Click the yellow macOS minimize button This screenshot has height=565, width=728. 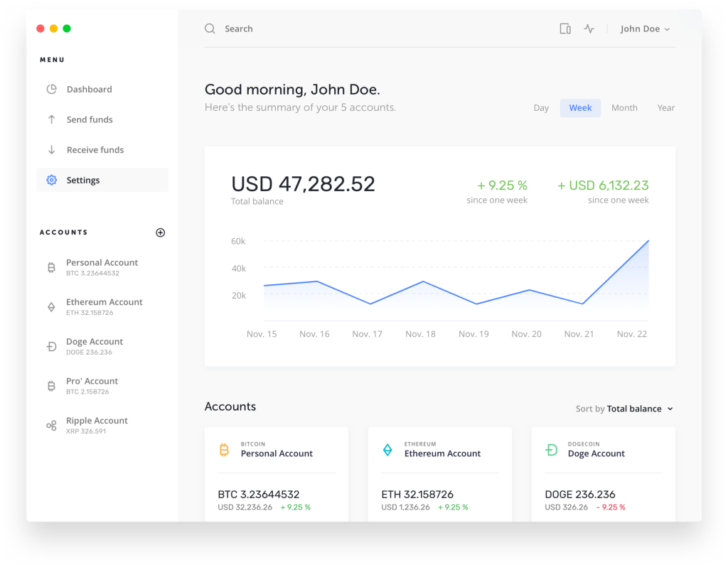coord(54,29)
